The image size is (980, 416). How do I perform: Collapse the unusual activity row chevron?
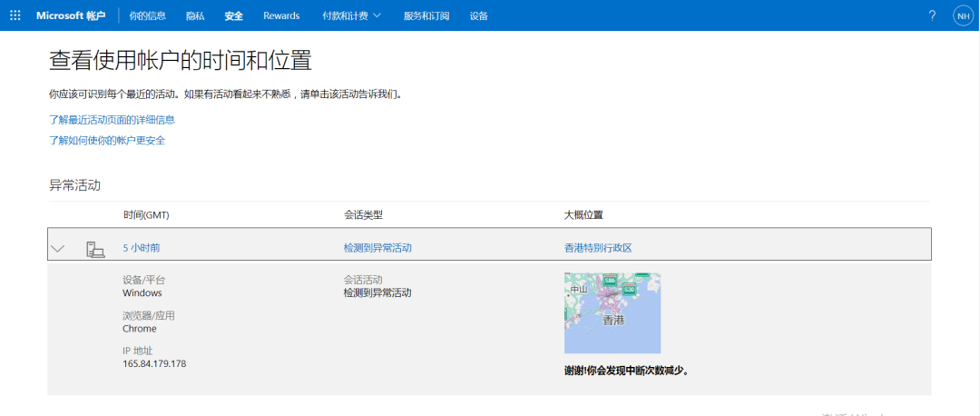click(58, 248)
